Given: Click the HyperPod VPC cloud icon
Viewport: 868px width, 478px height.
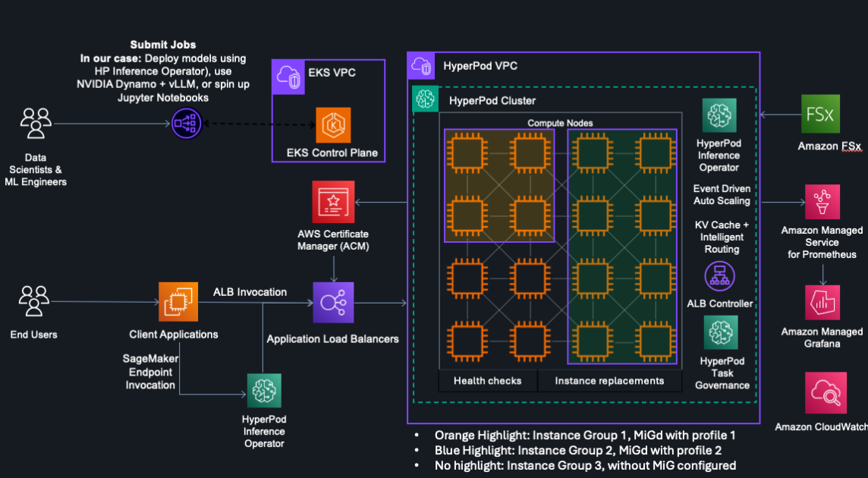Looking at the screenshot, I should (422, 66).
